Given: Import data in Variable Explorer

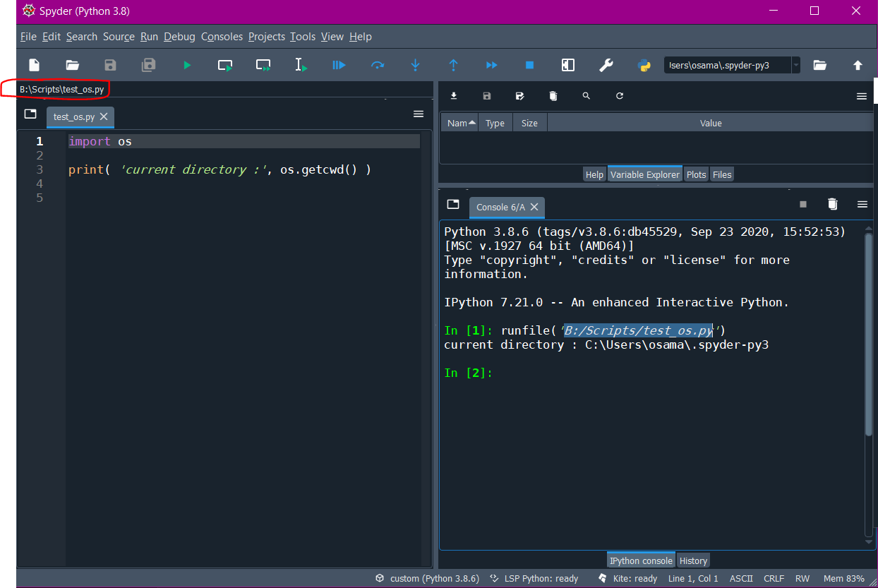Looking at the screenshot, I should click(x=454, y=96).
